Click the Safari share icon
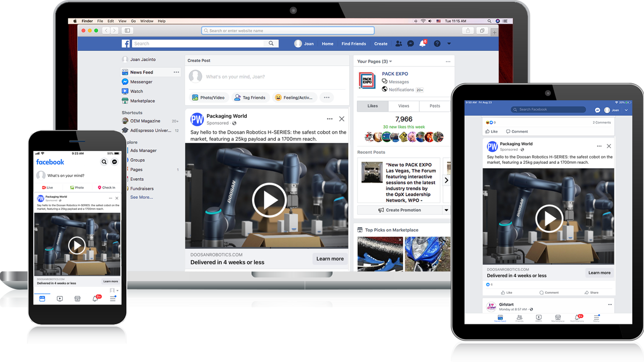The width and height of the screenshot is (644, 362). (x=468, y=31)
